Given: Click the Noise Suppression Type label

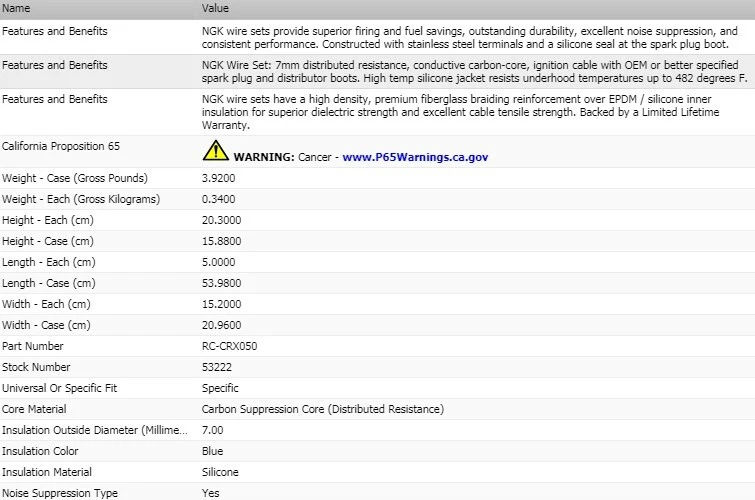Looking at the screenshot, I should 60,493.
